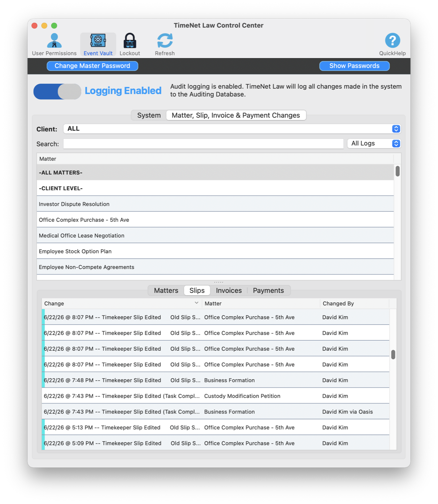Screen dimensions: 438x504
Task: Open the Matters tab
Action: coord(166,290)
